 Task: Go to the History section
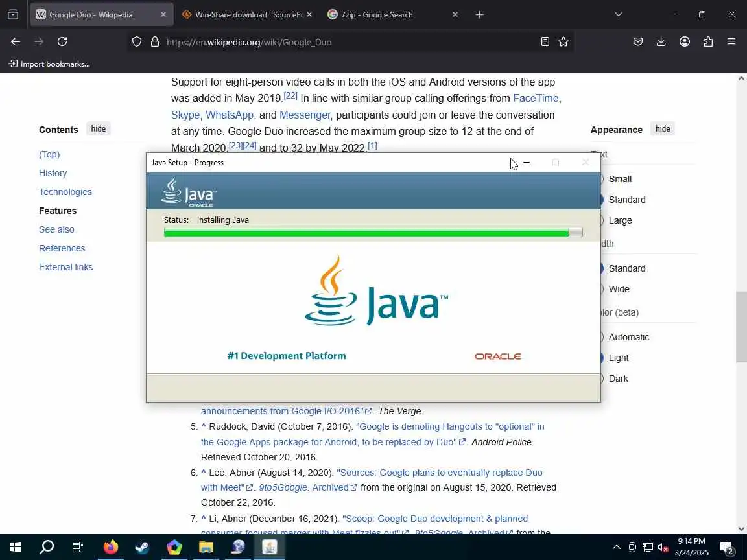click(x=53, y=173)
